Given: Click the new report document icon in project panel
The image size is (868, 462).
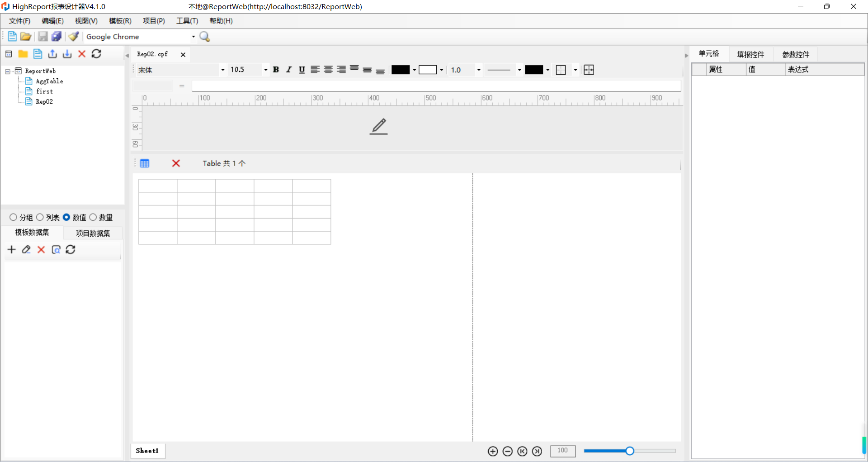Looking at the screenshot, I should (38, 54).
